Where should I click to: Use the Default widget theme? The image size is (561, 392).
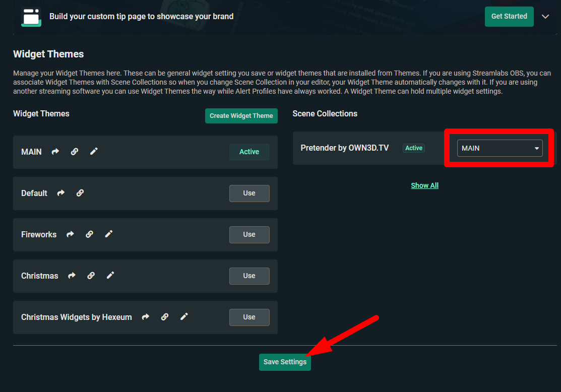tap(249, 193)
